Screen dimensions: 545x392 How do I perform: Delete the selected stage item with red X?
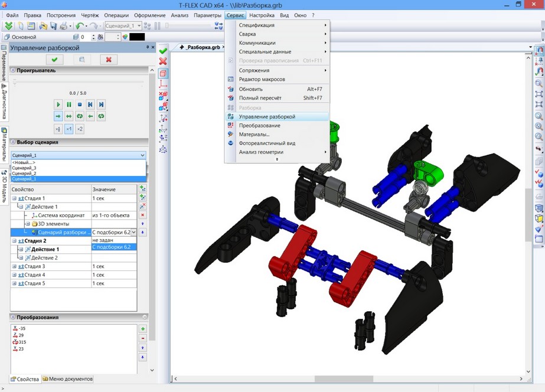(x=142, y=215)
